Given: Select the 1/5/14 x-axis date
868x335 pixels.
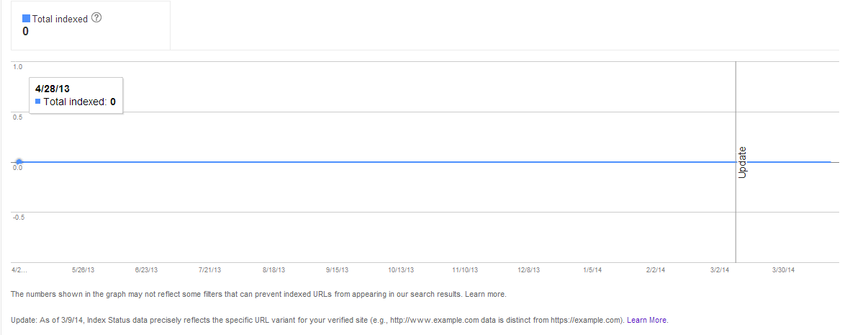Looking at the screenshot, I should (x=592, y=270).
